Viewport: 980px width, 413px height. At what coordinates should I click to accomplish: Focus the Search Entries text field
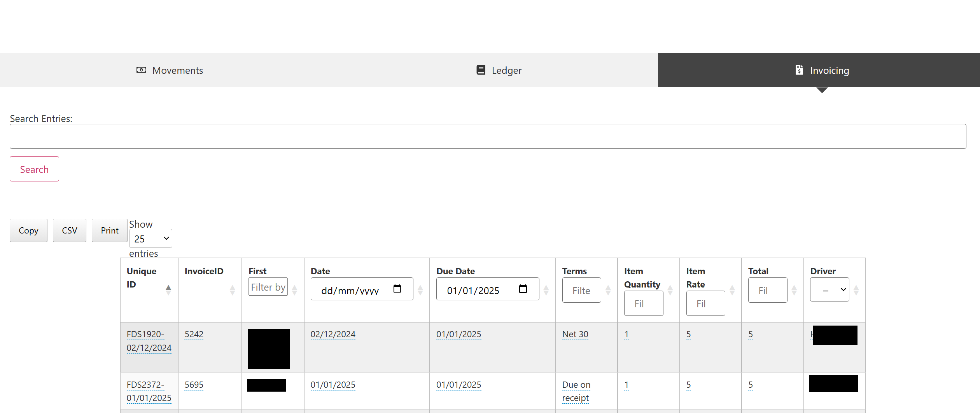point(488,136)
